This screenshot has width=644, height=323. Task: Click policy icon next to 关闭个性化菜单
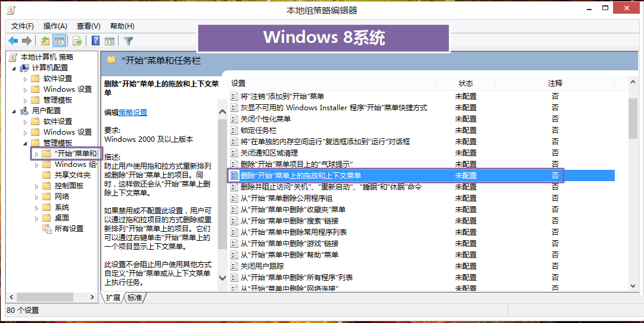point(235,119)
